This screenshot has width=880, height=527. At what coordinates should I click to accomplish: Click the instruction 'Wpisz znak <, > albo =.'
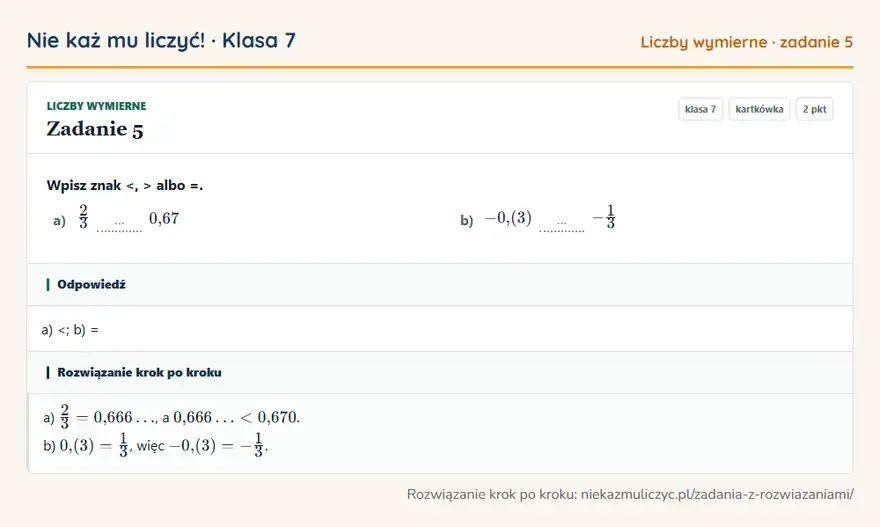point(125,185)
